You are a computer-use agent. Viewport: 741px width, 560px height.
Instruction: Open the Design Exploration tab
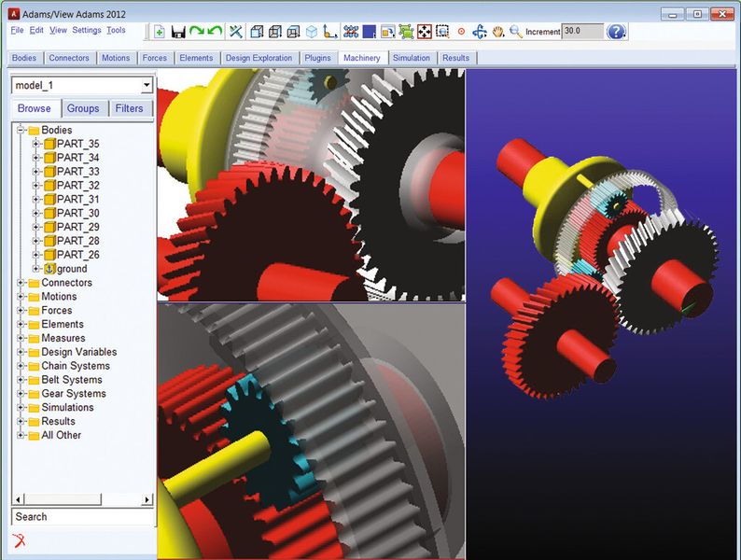point(259,58)
